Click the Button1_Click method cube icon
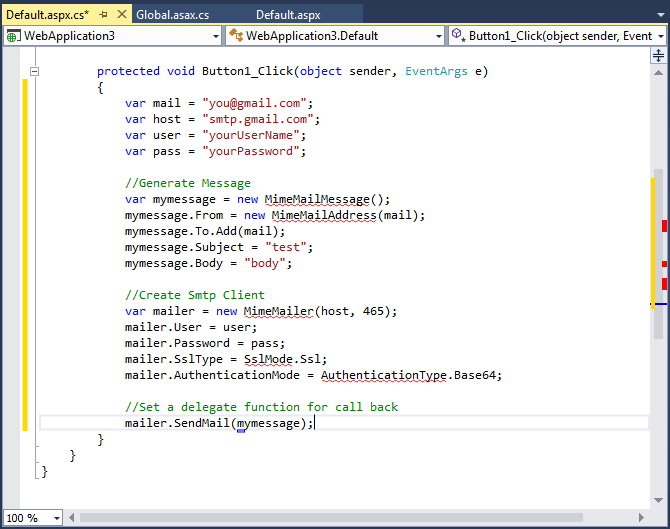 (x=458, y=35)
